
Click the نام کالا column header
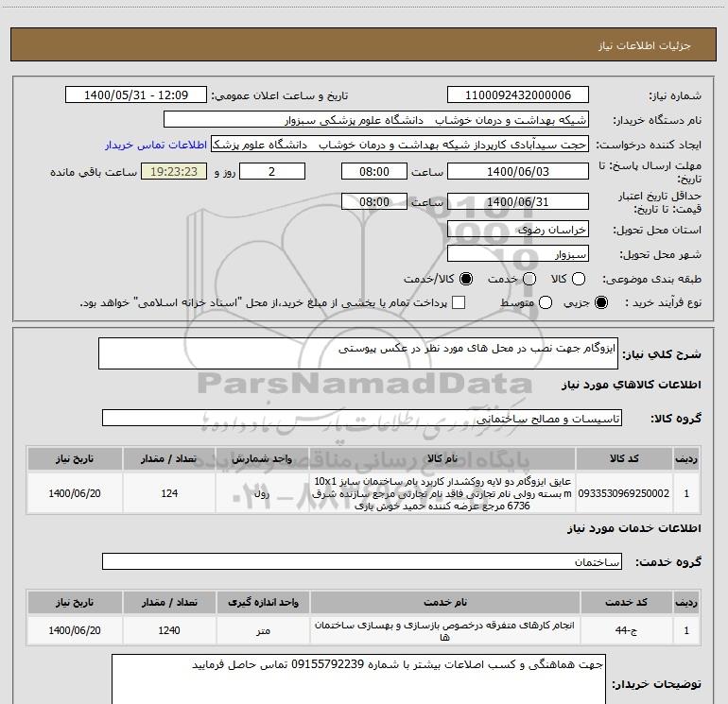coord(442,458)
